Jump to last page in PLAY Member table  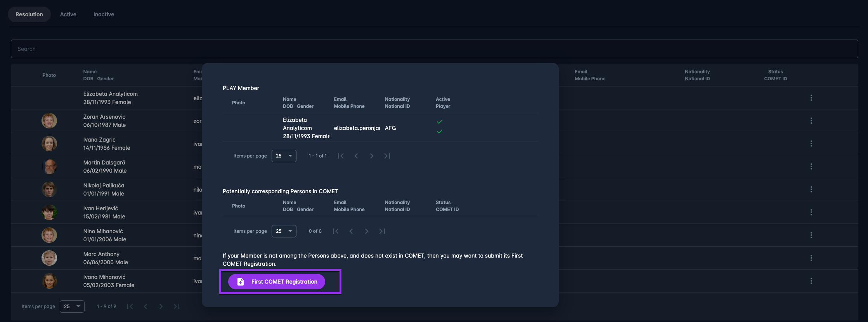coord(387,156)
